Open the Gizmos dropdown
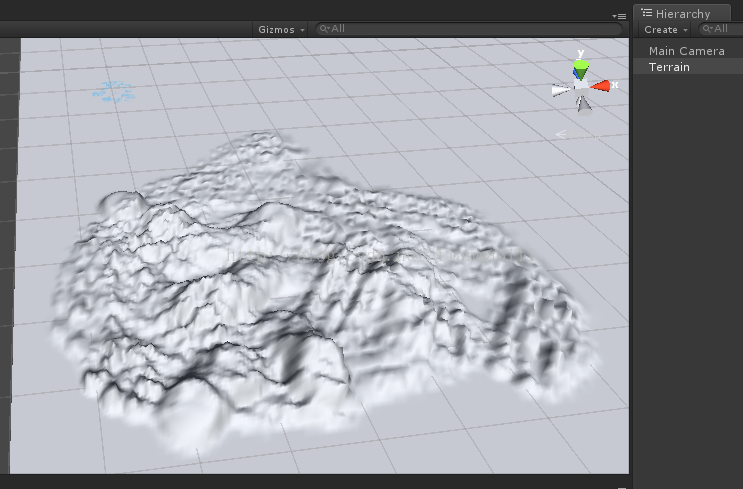 281,29
